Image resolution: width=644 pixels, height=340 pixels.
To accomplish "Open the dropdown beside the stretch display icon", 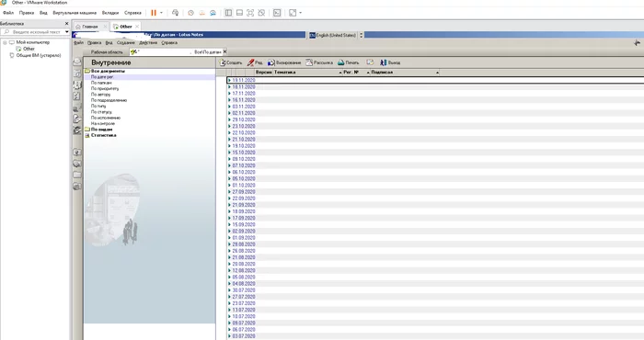I will tap(300, 13).
